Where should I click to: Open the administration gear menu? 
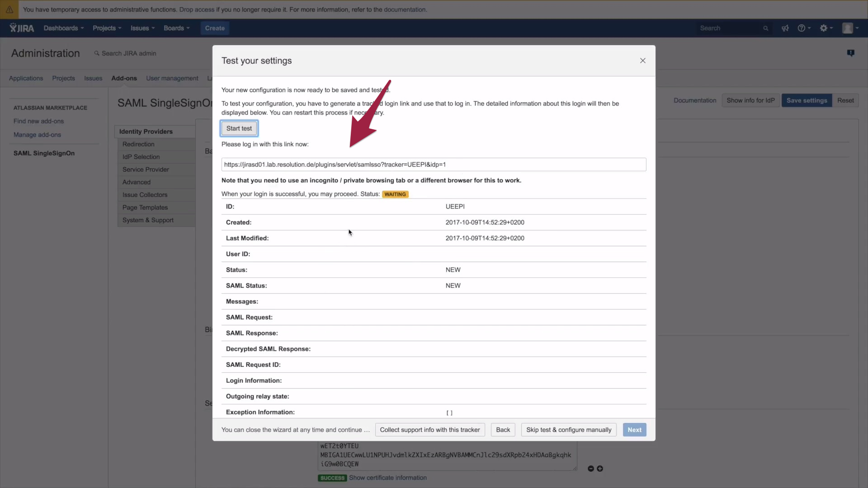click(826, 28)
